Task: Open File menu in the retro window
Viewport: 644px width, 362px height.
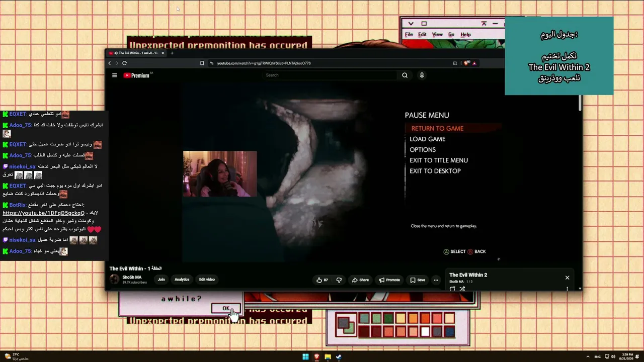Action: click(409, 35)
